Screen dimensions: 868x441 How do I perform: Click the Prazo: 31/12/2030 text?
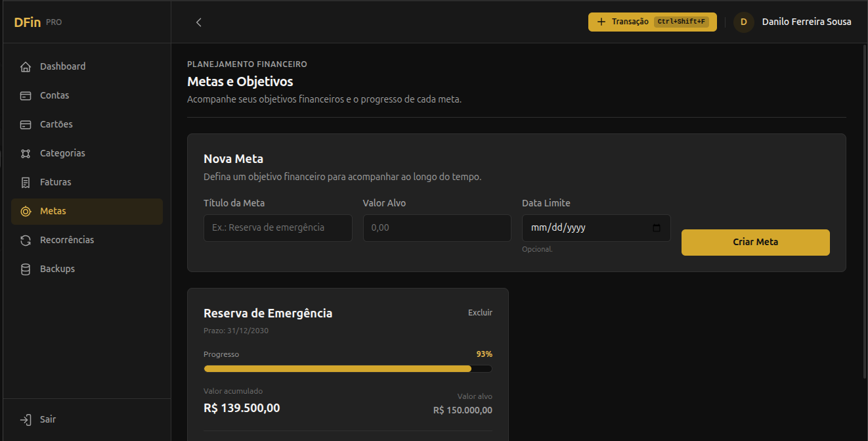(x=236, y=331)
